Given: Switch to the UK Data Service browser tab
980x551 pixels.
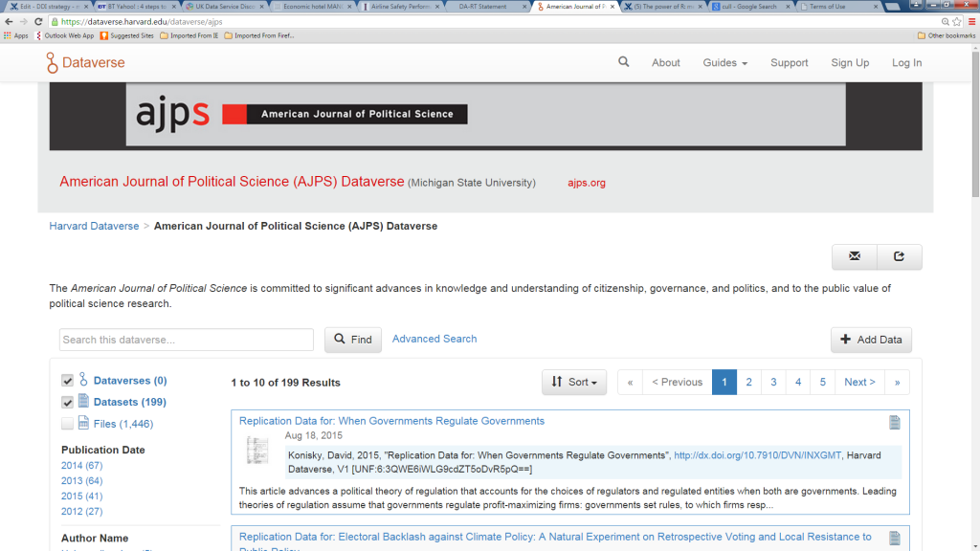Looking at the screenshot, I should click(x=224, y=7).
